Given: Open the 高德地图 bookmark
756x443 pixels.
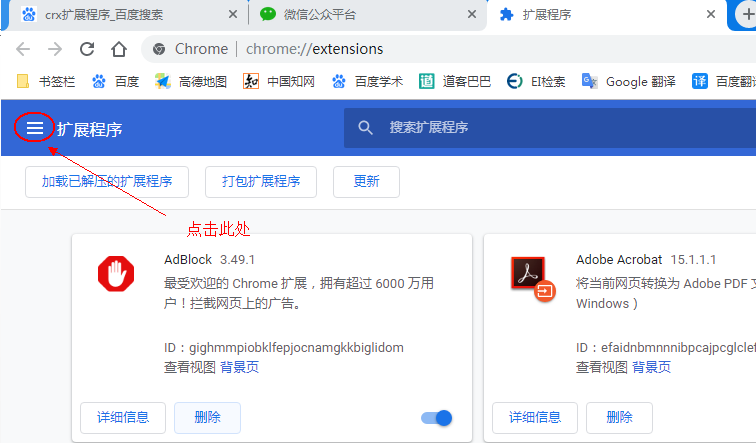Looking at the screenshot, I should click(190, 81).
